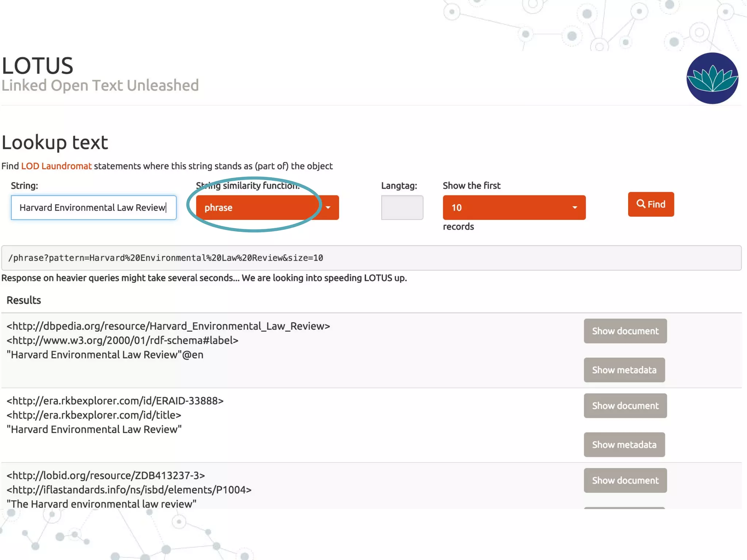This screenshot has width=747, height=560.
Task: Click the Find search button
Action: pos(651,204)
